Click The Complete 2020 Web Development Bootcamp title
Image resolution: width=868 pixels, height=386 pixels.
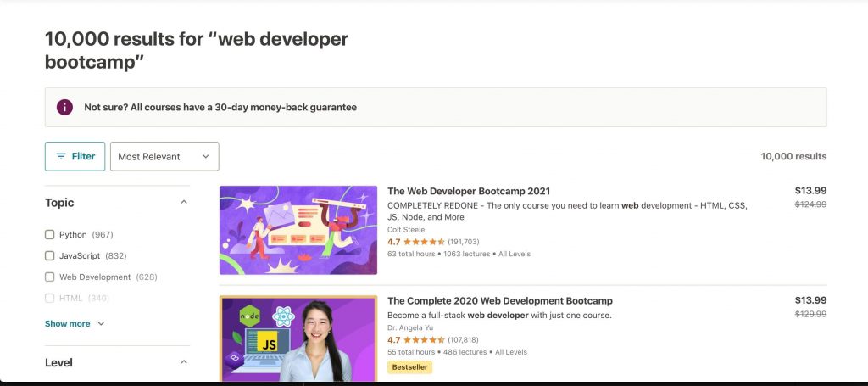click(500, 300)
